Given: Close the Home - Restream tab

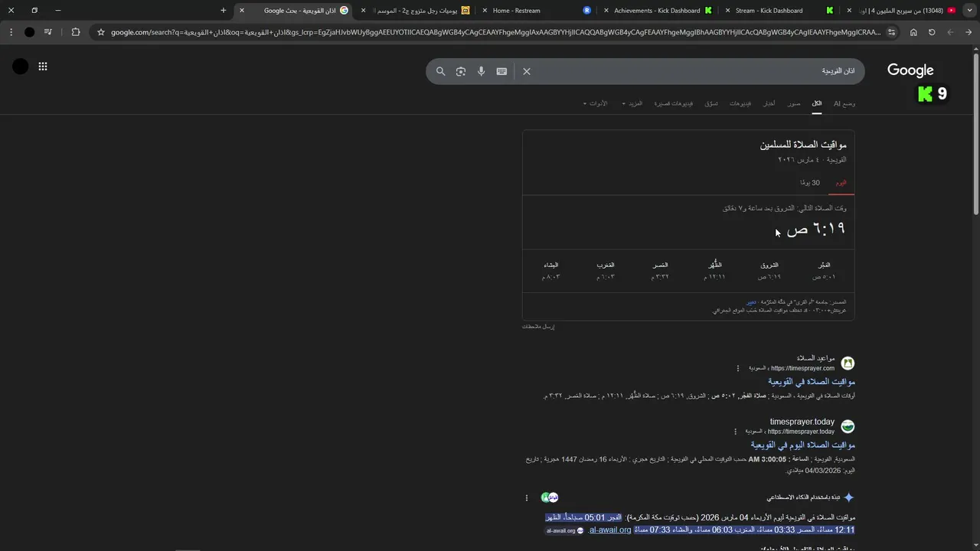Looking at the screenshot, I should click(485, 11).
